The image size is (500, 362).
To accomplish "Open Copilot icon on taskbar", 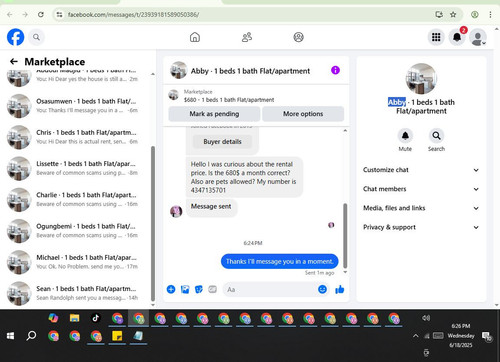I will [53, 318].
